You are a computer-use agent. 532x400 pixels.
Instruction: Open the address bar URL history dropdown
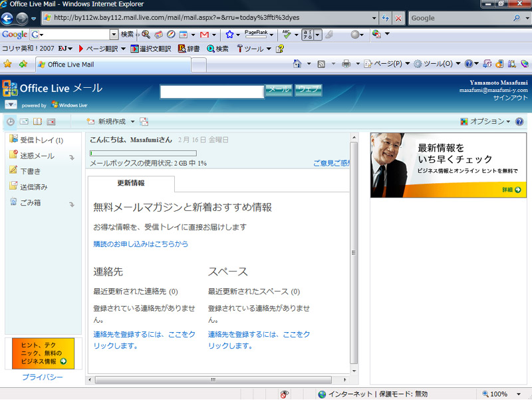(x=374, y=18)
